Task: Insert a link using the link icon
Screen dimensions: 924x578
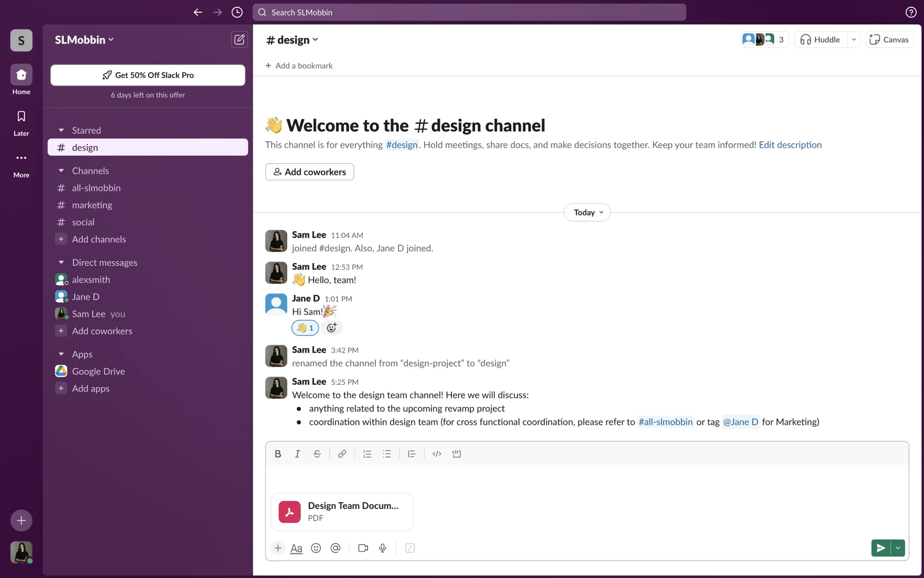Action: coord(342,454)
